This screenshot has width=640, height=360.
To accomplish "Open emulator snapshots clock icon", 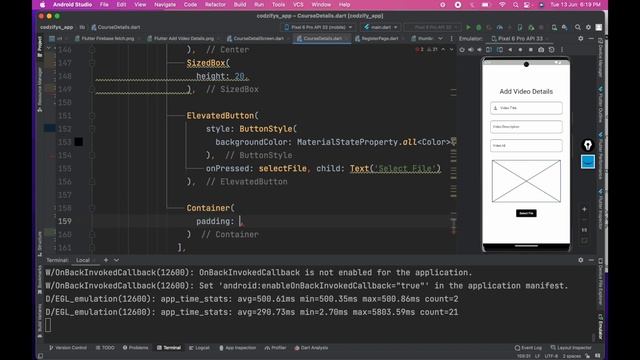I will click(x=551, y=50).
